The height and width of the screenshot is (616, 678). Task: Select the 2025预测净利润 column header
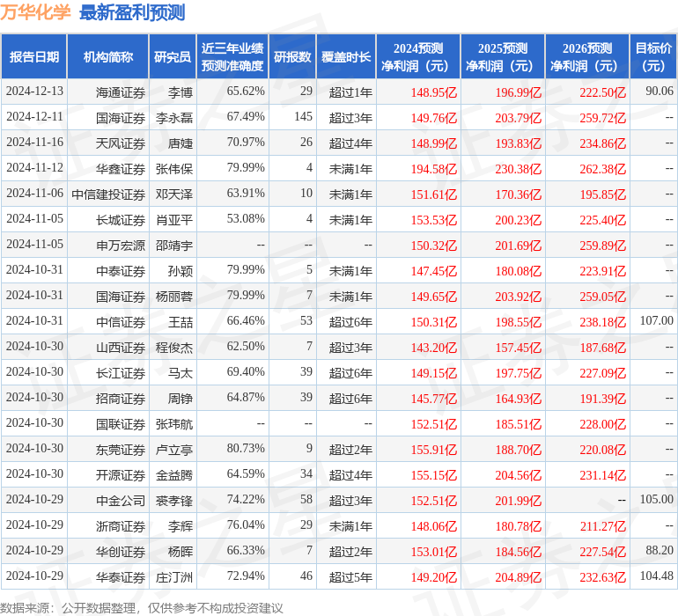[503, 56]
